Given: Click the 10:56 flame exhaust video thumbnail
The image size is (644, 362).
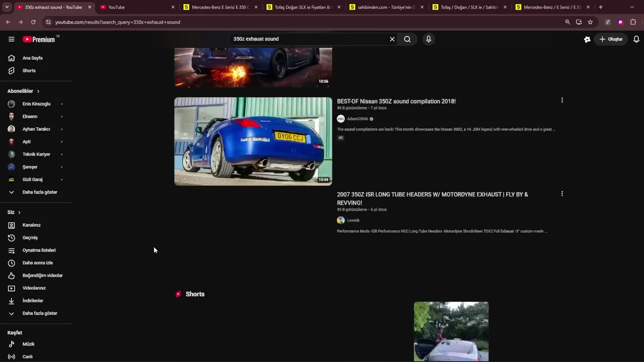Looking at the screenshot, I should (253, 67).
